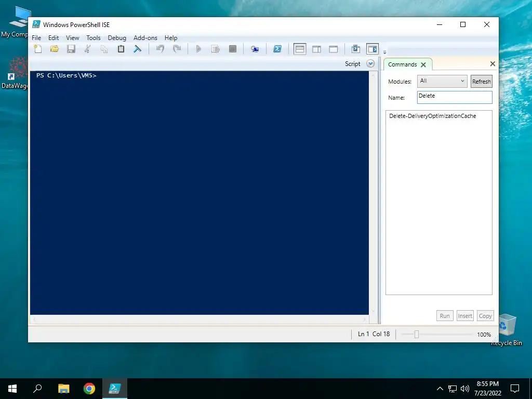The width and height of the screenshot is (532, 399).
Task: Open network status tray icon
Action: [453, 389]
